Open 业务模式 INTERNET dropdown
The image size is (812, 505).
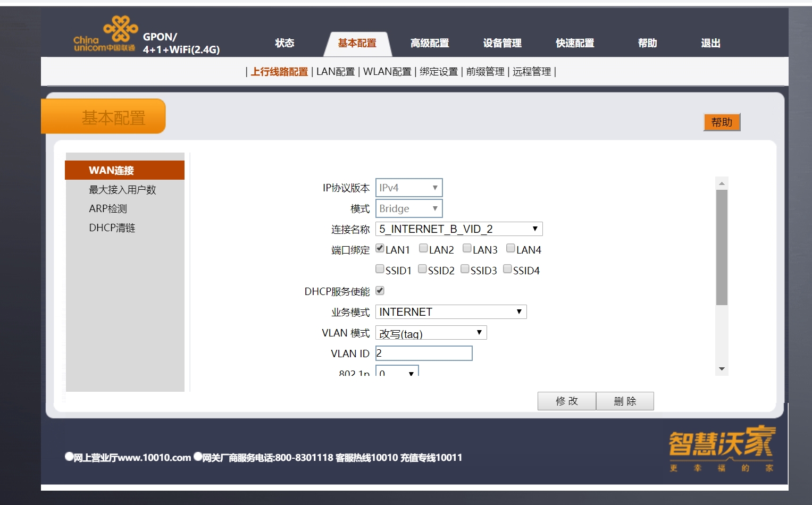pos(451,312)
